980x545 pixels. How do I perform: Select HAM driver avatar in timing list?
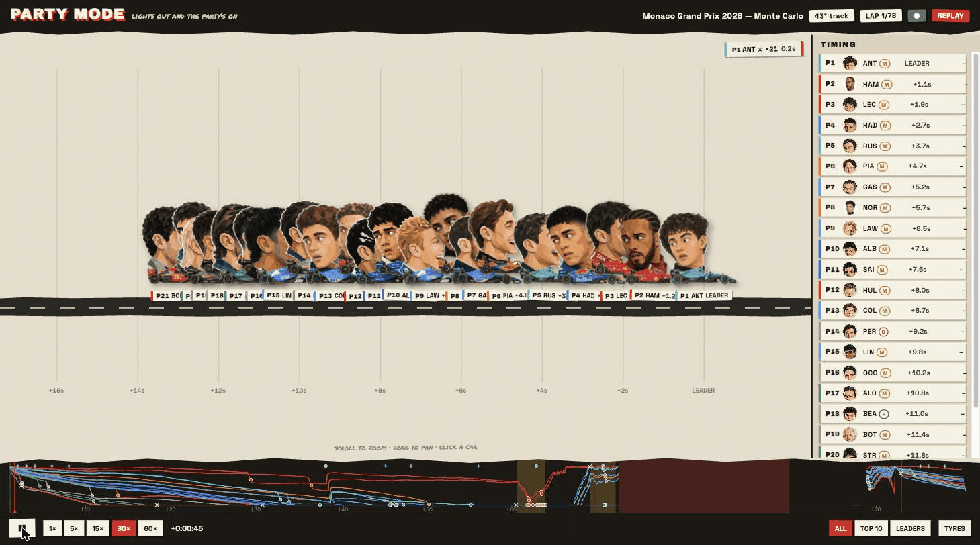[x=850, y=84]
